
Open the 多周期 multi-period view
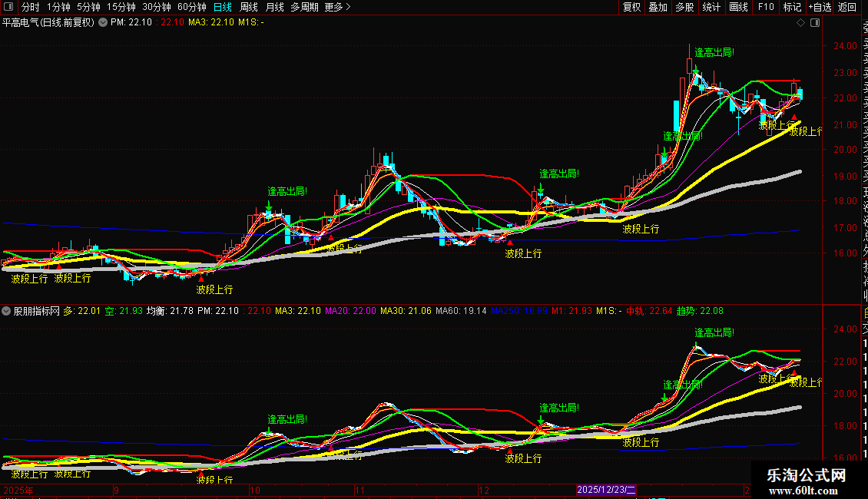click(x=304, y=7)
